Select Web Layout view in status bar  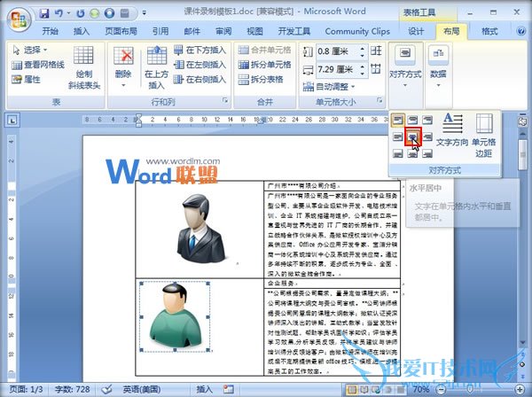tap(376, 390)
